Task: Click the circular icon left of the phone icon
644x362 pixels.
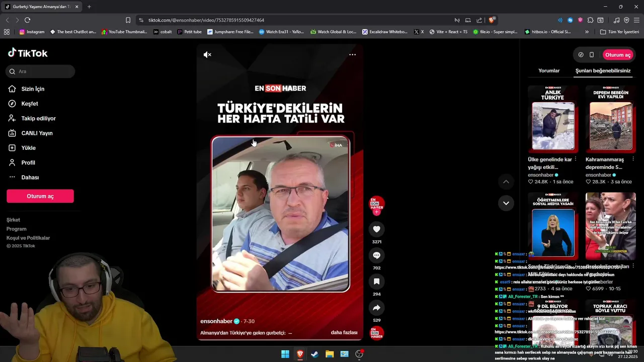Action: pos(581,55)
